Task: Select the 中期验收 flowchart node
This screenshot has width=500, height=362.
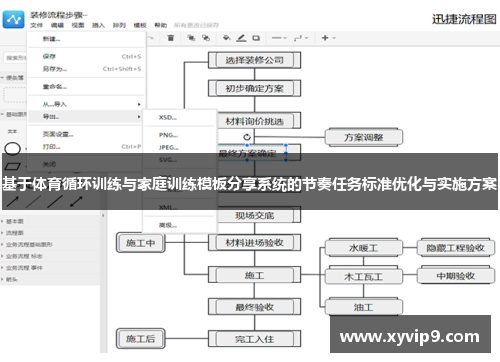Action: coord(456,276)
